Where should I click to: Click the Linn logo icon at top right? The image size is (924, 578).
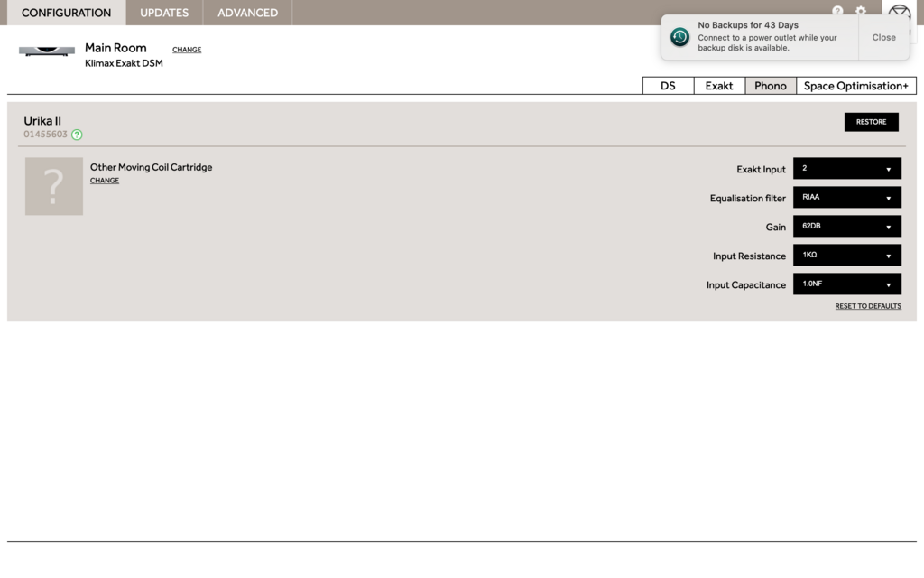[900, 12]
